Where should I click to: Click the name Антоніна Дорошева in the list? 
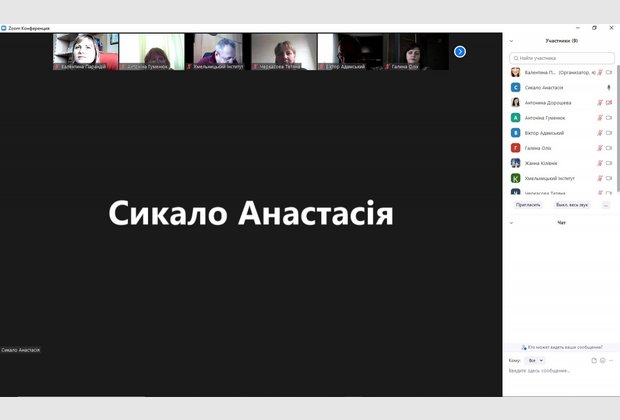click(548, 103)
